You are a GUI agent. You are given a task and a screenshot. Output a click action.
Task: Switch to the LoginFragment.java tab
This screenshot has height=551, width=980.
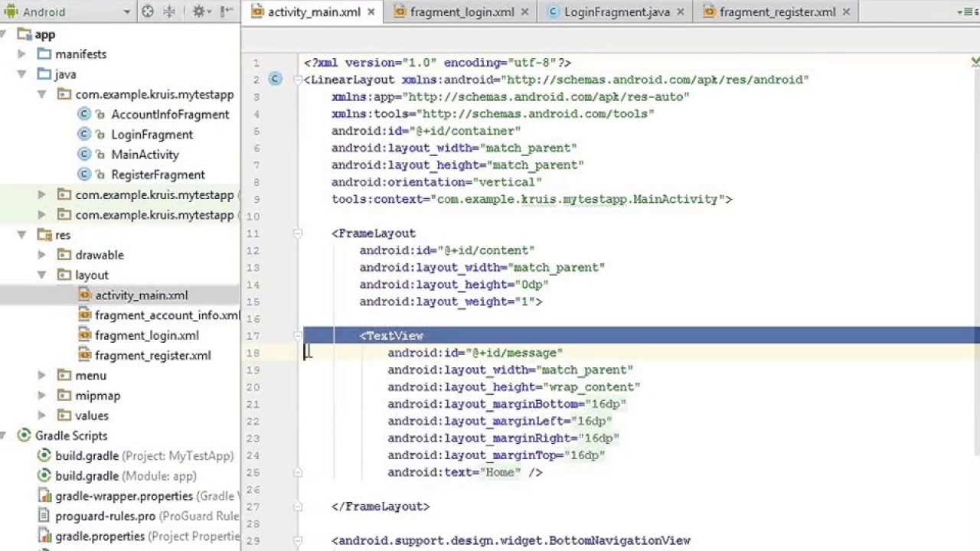pyautogui.click(x=617, y=12)
